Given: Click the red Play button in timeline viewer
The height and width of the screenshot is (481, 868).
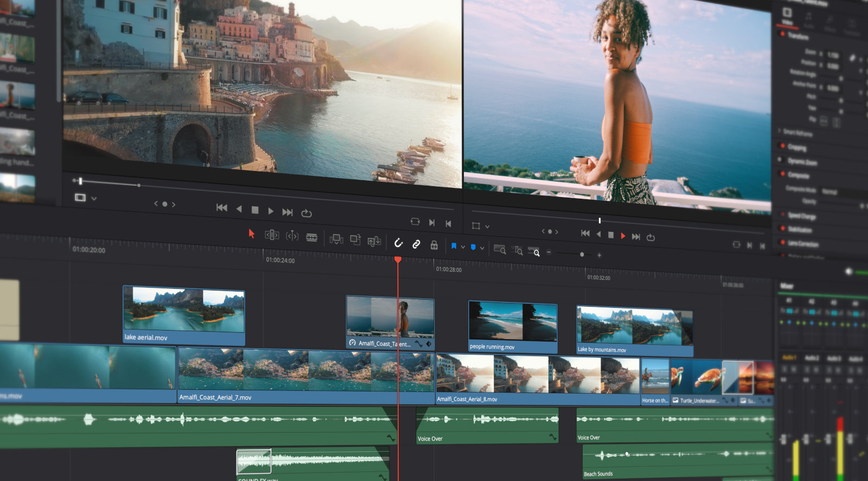Looking at the screenshot, I should pos(623,236).
